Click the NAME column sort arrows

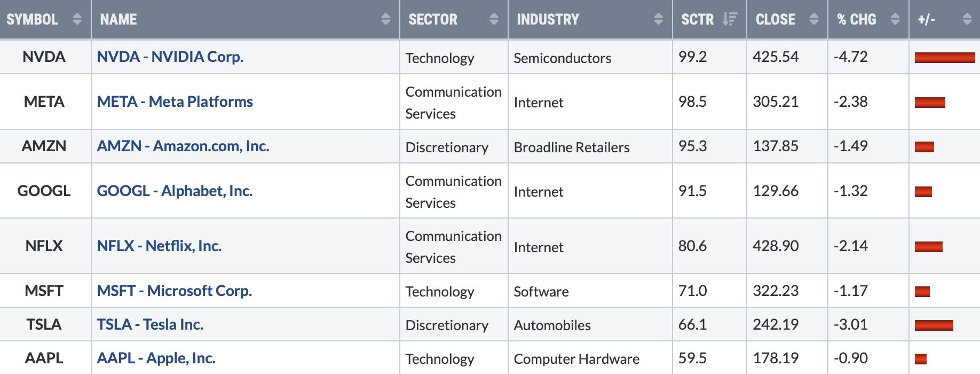click(386, 19)
